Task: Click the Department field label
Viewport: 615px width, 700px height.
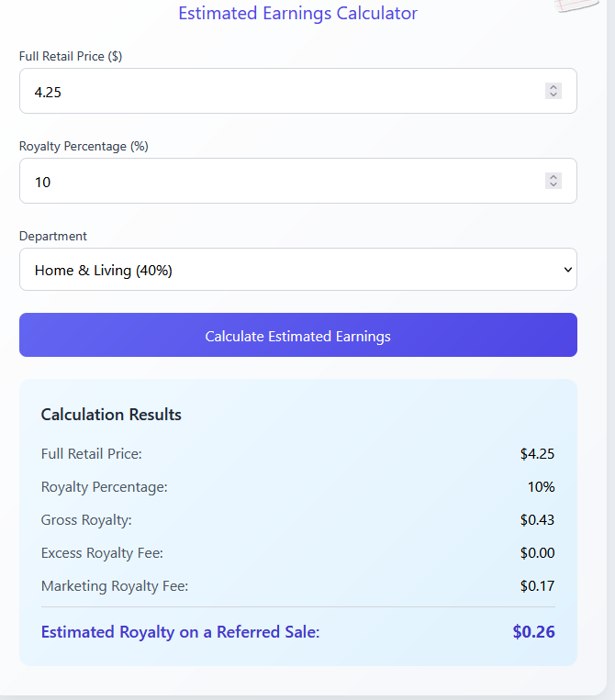Action: (52, 236)
